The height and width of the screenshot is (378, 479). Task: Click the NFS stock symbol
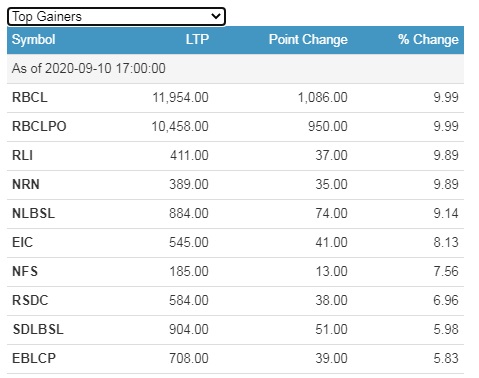25,271
